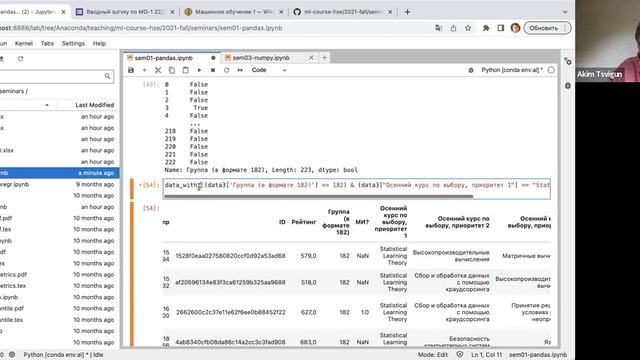The image size is (640, 360).
Task: Open the browser extensions puzzle icon
Action: tap(486, 28)
